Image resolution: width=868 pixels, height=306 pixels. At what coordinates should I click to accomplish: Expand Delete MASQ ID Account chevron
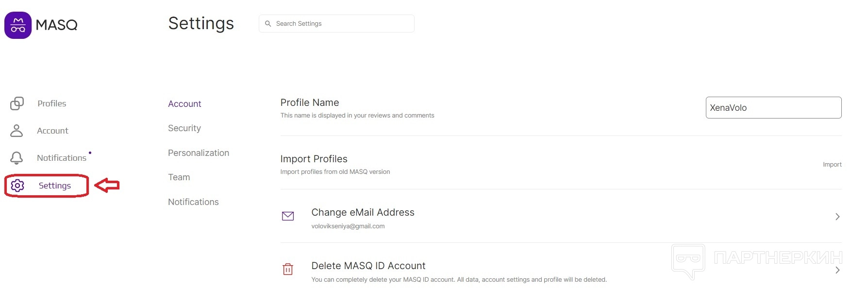[x=837, y=270]
